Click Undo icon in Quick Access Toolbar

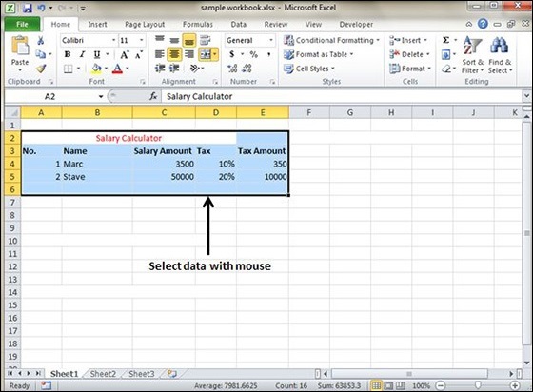[41, 8]
